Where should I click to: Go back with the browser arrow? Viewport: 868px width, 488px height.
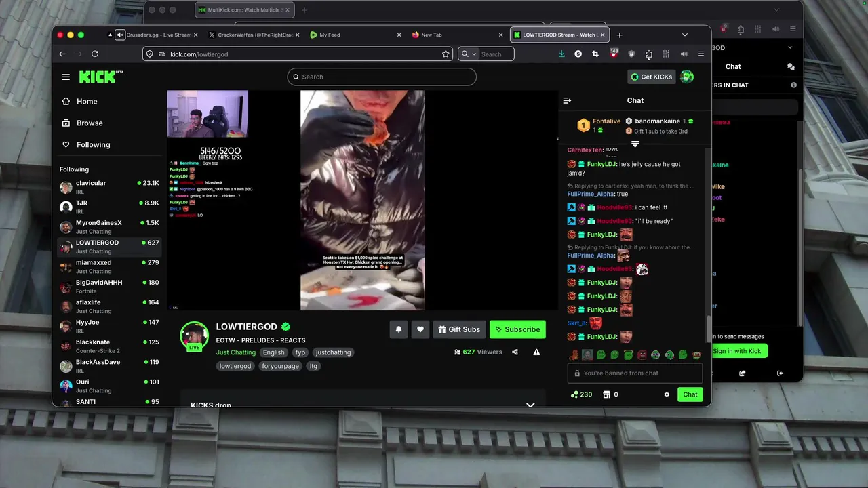[62, 54]
